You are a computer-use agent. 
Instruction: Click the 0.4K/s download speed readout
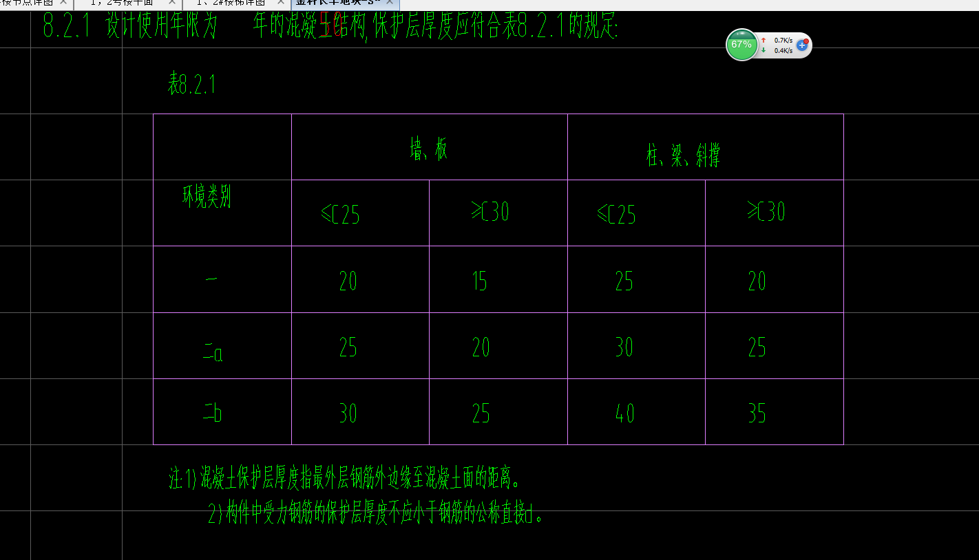tap(783, 50)
